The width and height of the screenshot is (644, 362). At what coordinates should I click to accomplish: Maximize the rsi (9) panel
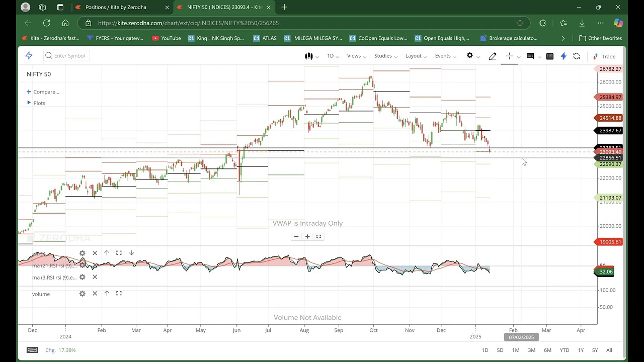tap(119, 253)
